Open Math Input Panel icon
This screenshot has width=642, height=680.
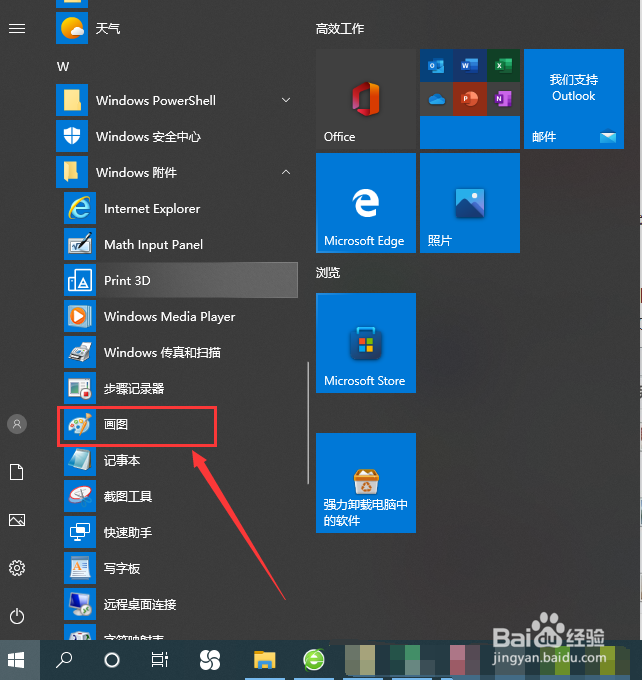coord(80,244)
